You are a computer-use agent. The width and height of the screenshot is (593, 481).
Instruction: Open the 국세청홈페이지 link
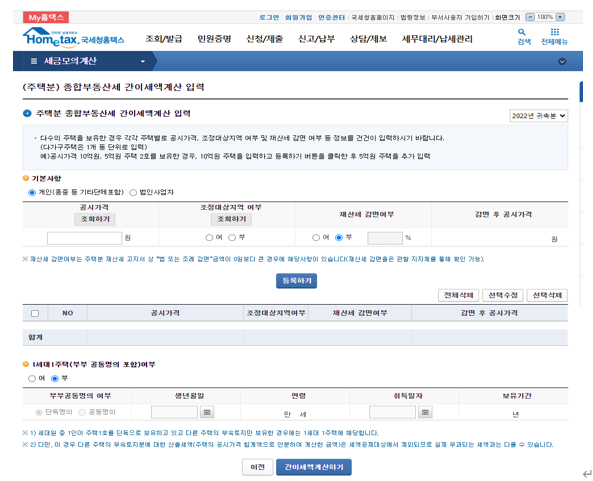[373, 17]
